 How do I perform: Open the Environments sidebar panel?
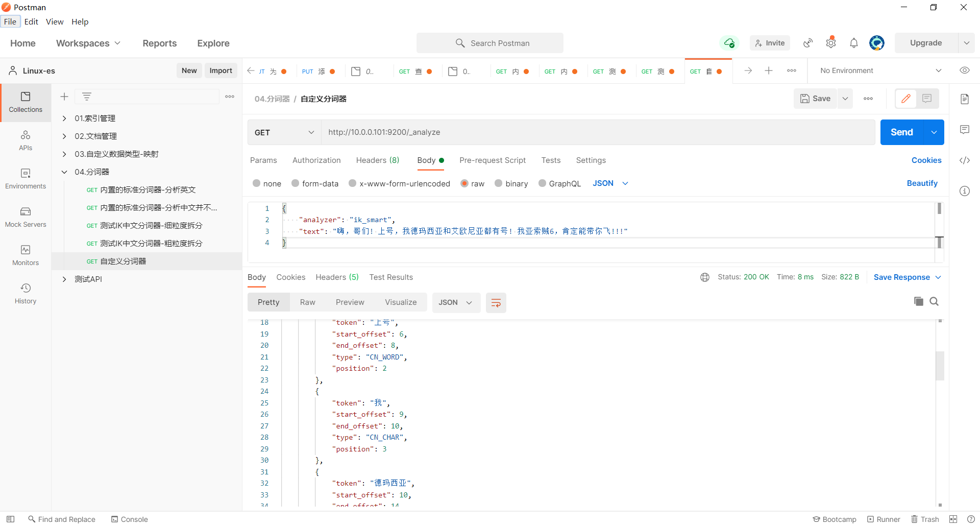26,179
